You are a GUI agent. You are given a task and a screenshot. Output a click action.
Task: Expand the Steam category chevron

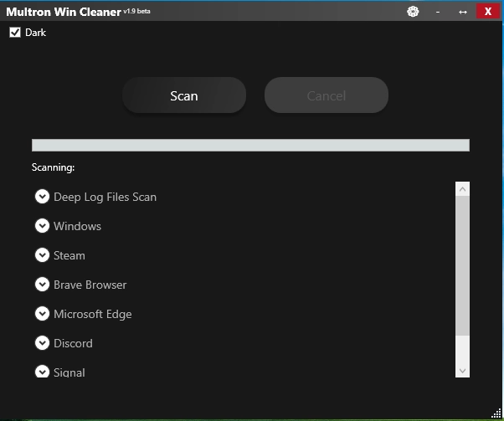tap(42, 254)
